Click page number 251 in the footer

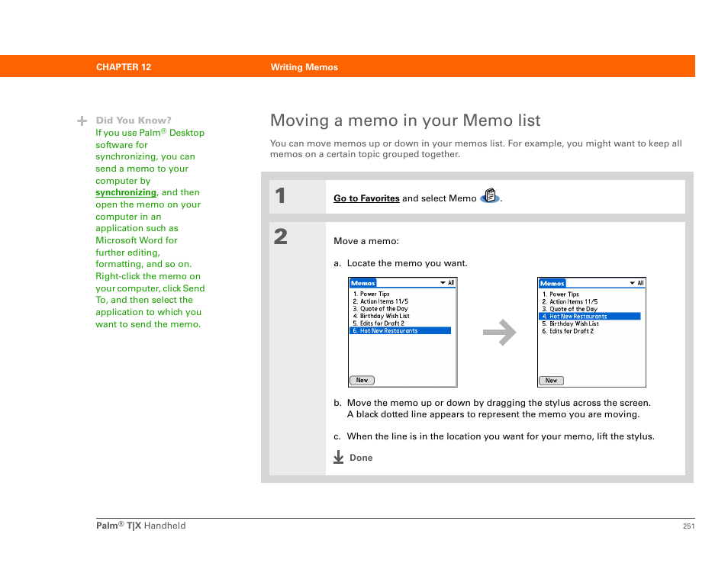click(688, 526)
